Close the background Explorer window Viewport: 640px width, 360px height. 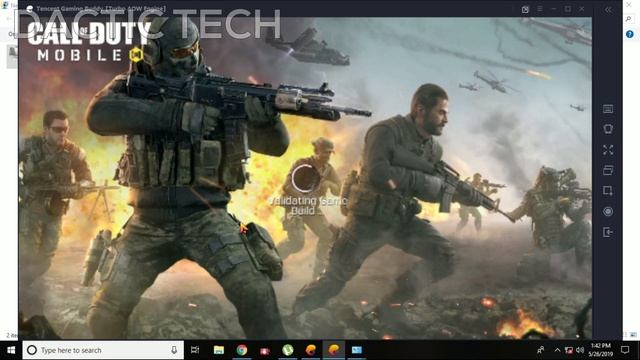629,5
